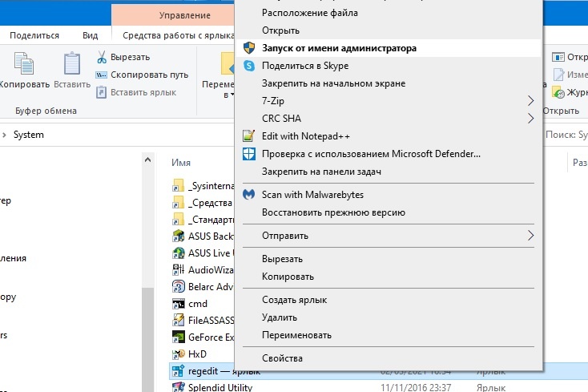Click the Журнал history icon in ribbon
Viewport: 588px width, 392px height.
(558, 92)
